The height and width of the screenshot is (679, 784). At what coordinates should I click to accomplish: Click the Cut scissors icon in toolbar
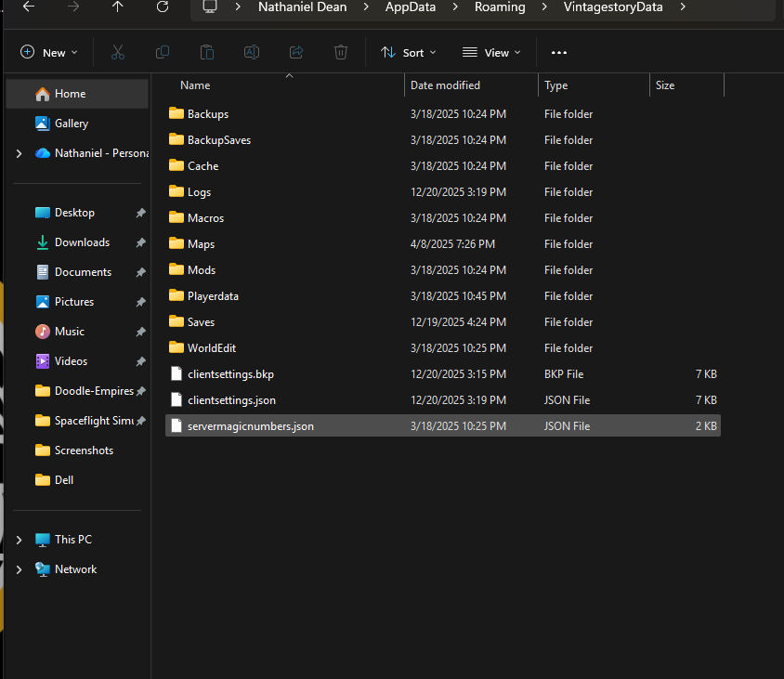[118, 53]
